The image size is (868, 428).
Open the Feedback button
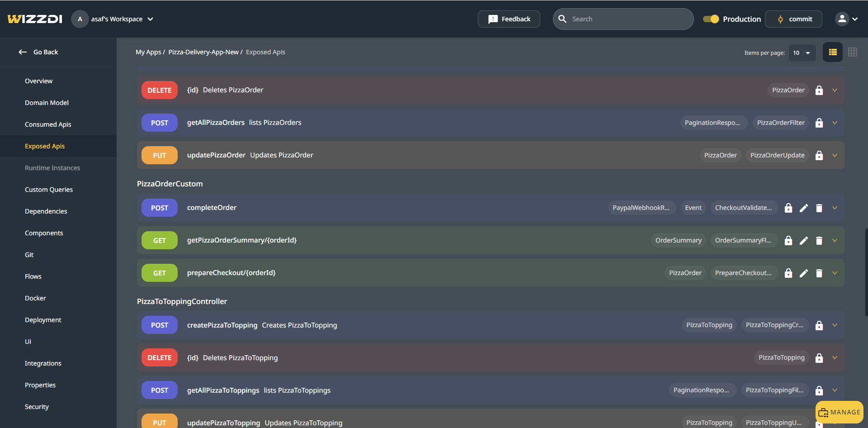[509, 19]
